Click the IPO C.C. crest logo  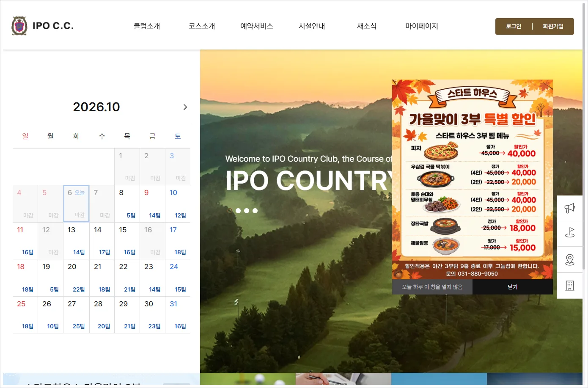point(19,26)
